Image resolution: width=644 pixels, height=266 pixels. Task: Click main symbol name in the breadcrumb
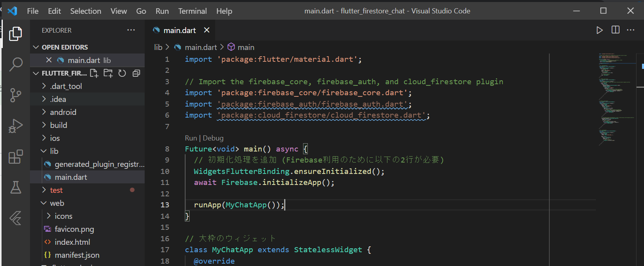(246, 47)
